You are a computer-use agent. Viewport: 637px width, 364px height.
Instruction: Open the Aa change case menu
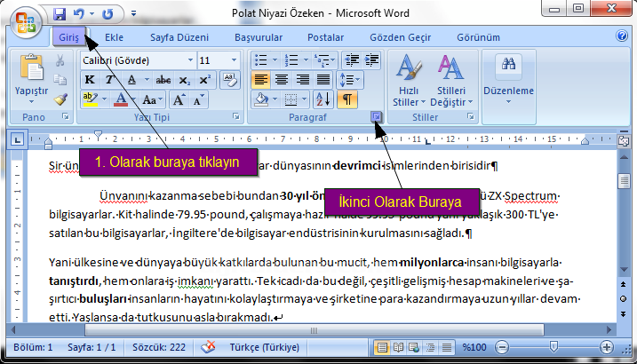pos(152,99)
